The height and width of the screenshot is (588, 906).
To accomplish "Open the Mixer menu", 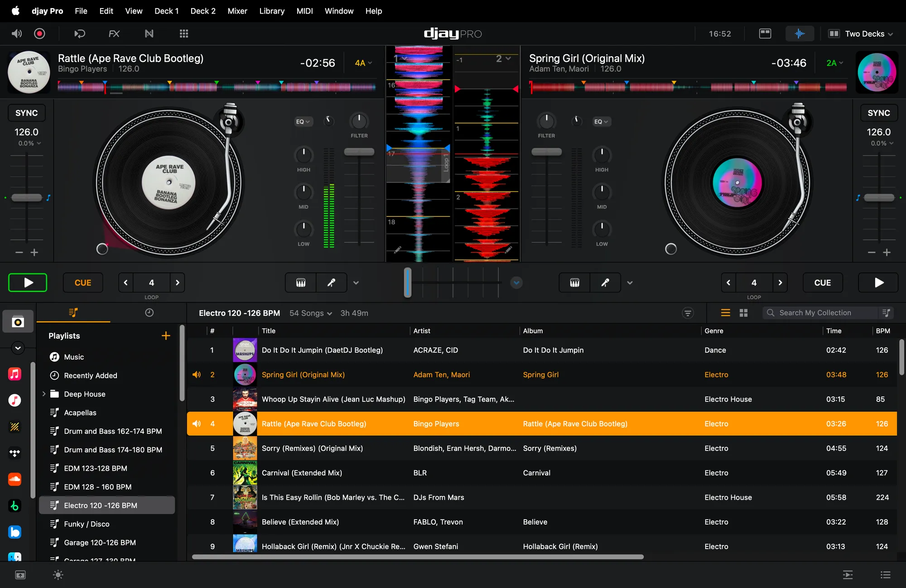I will click(x=237, y=11).
